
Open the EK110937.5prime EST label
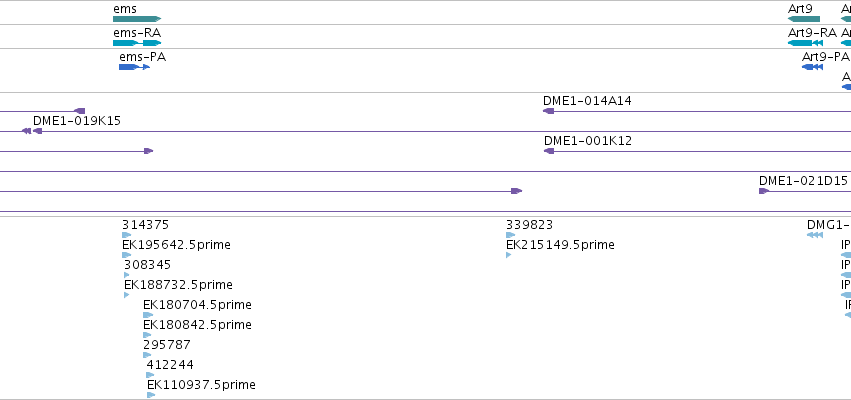tap(201, 385)
